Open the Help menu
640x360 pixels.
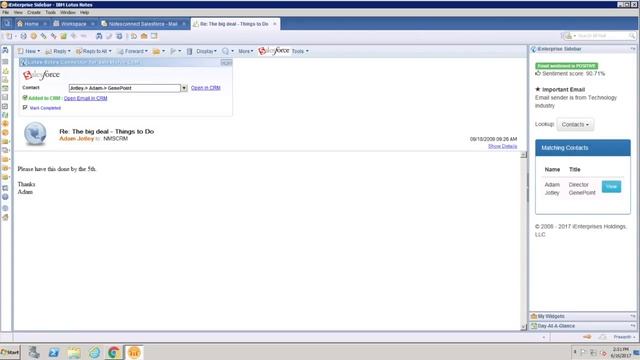pos(84,12)
